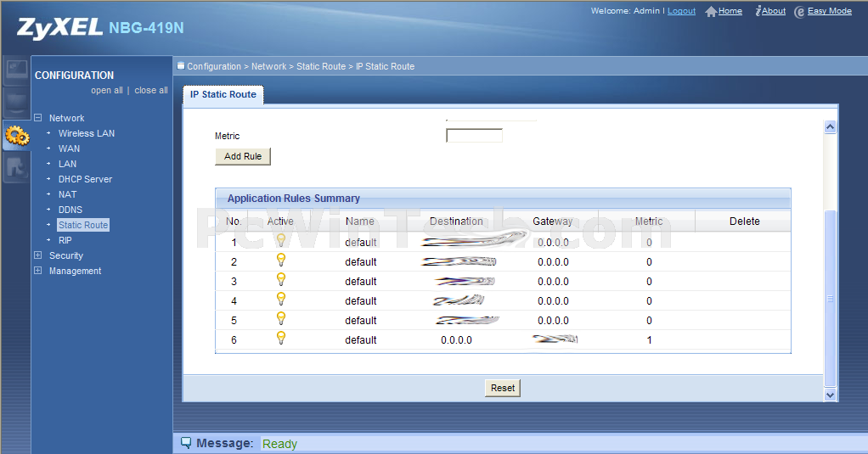Open WAN settings page
The height and width of the screenshot is (454, 868).
(69, 149)
